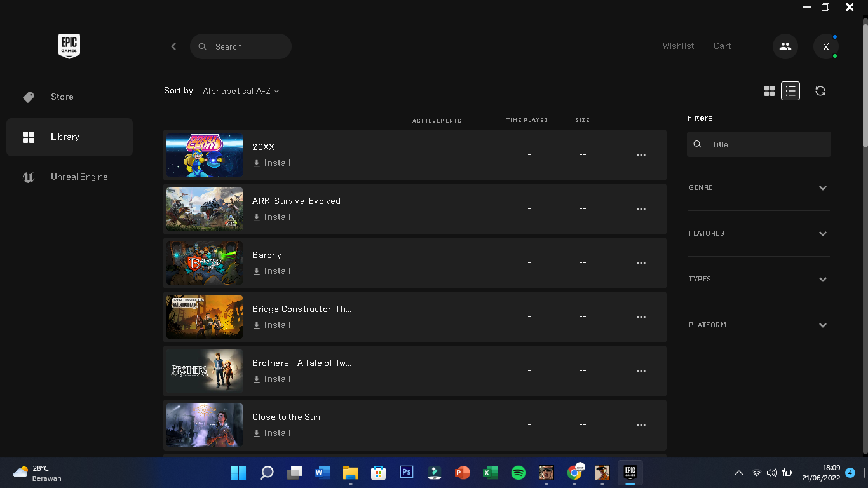This screenshot has height=488, width=868.
Task: Install Barony
Action: pyautogui.click(x=271, y=271)
